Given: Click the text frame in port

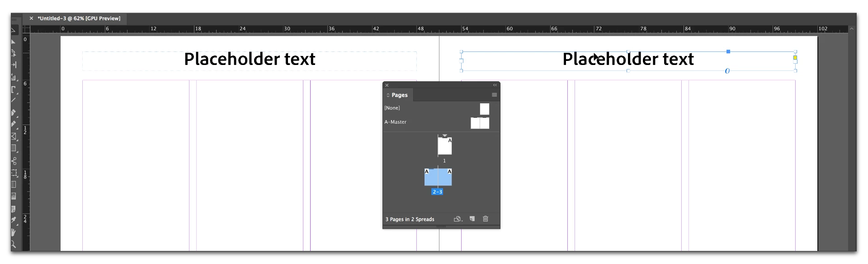Looking at the screenshot, I should 462,60.
